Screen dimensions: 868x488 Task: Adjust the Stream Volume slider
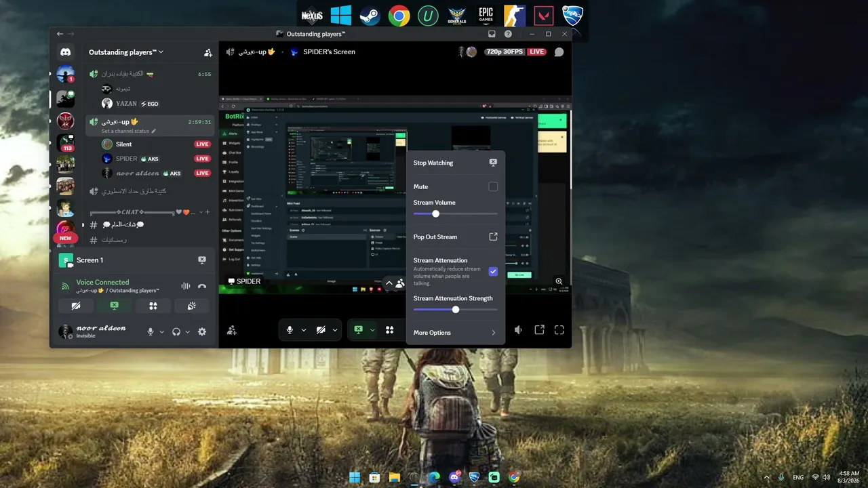[x=456, y=214]
